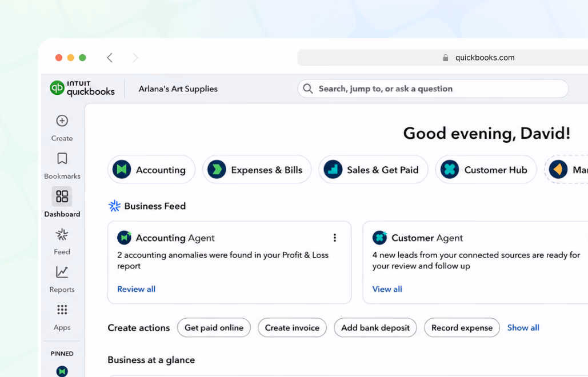Viewport: 588px width, 377px height.
Task: Go forward with the browser forward arrow
Action: (x=135, y=58)
